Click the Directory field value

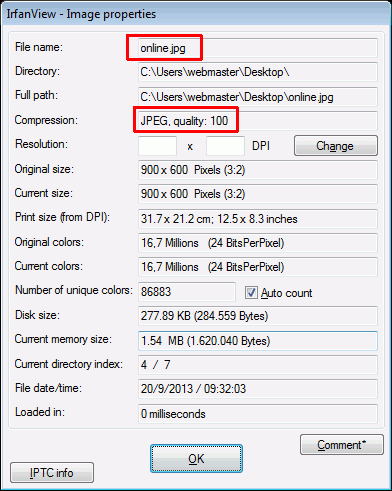pos(258,72)
